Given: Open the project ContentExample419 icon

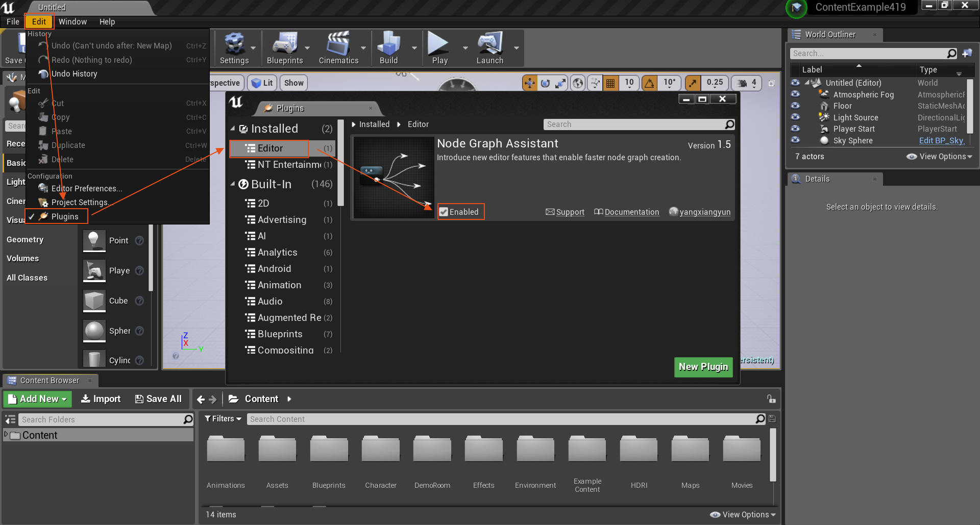Looking at the screenshot, I should click(x=796, y=8).
